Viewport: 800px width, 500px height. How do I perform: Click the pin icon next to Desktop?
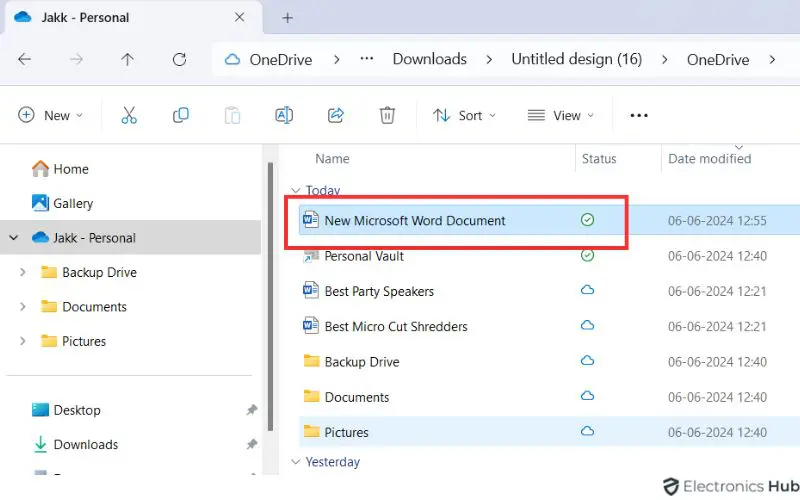pos(252,410)
